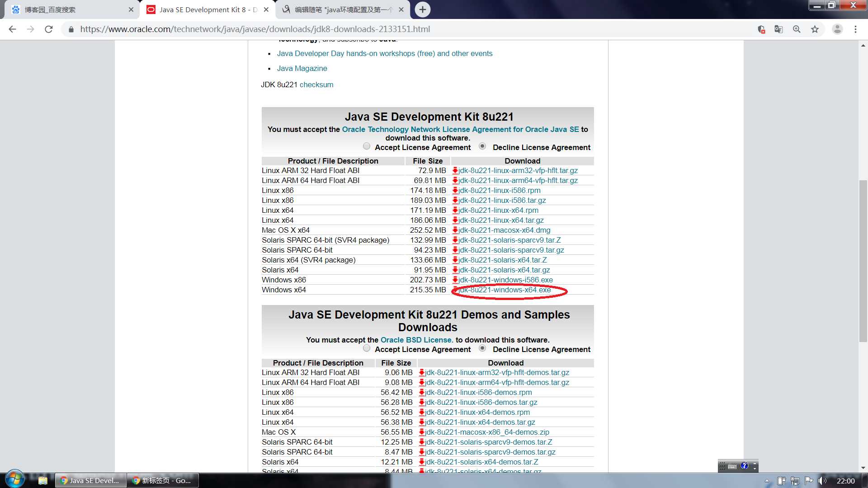Close the 博客园_百度搜索 tab
The image size is (868, 488).
[x=131, y=9]
